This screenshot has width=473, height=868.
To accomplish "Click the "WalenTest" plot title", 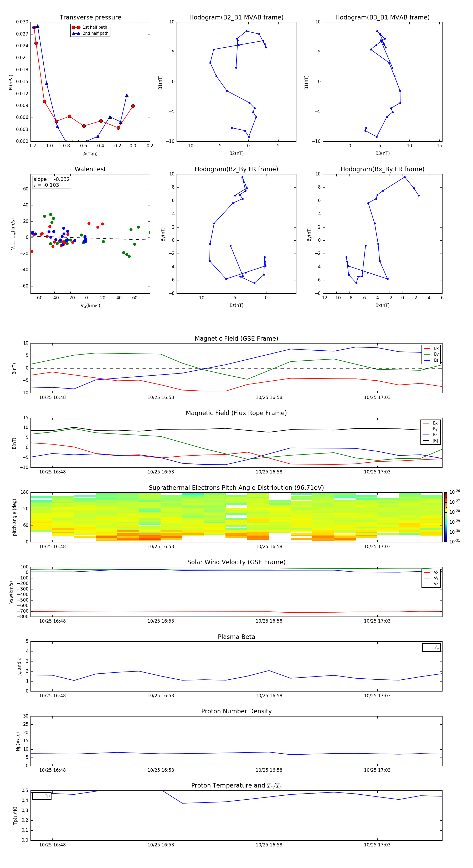I will [90, 169].
